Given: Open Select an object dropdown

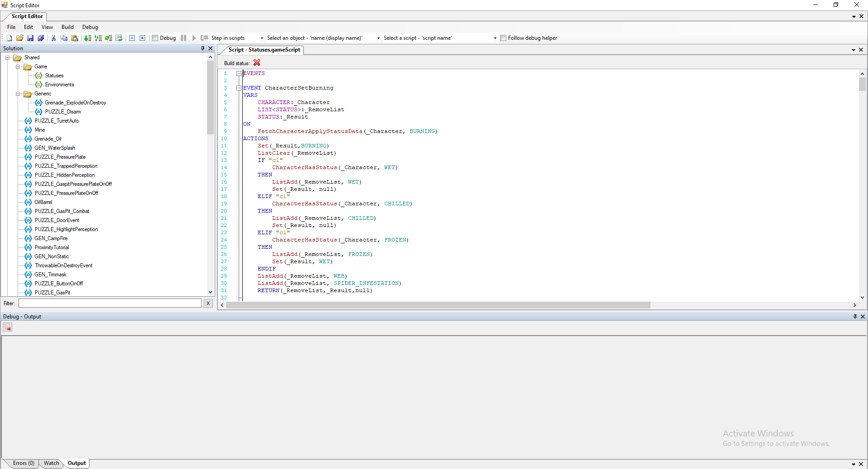Looking at the screenshot, I should tap(378, 38).
